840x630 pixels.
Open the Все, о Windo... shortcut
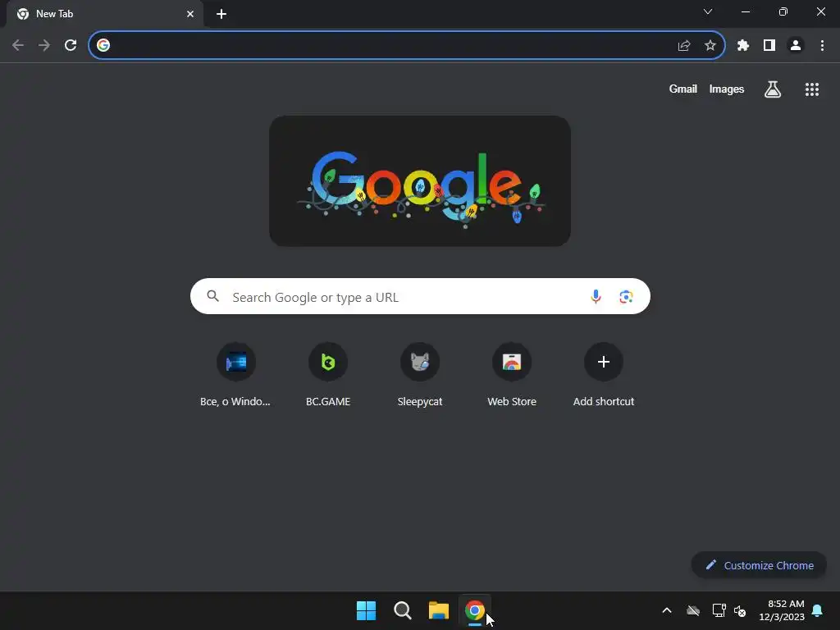click(235, 375)
